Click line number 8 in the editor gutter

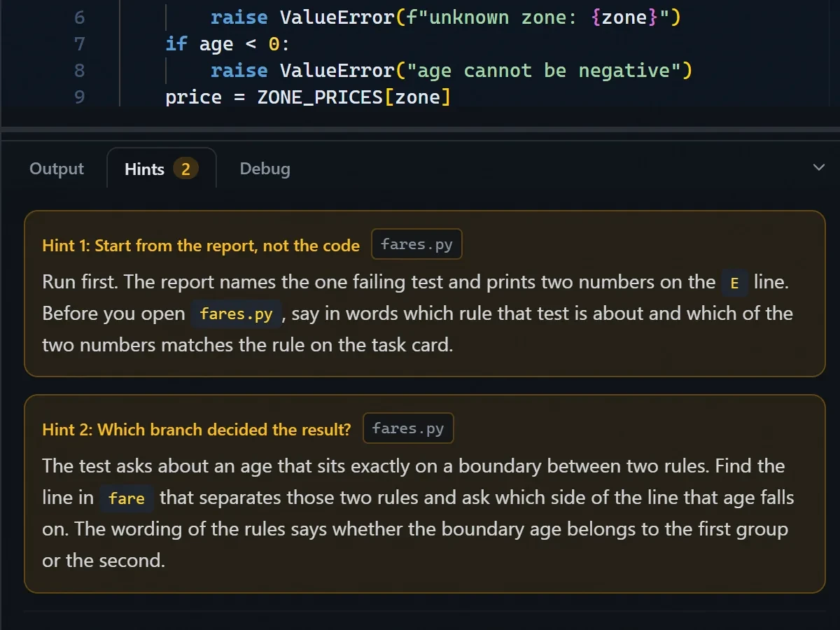(79, 70)
